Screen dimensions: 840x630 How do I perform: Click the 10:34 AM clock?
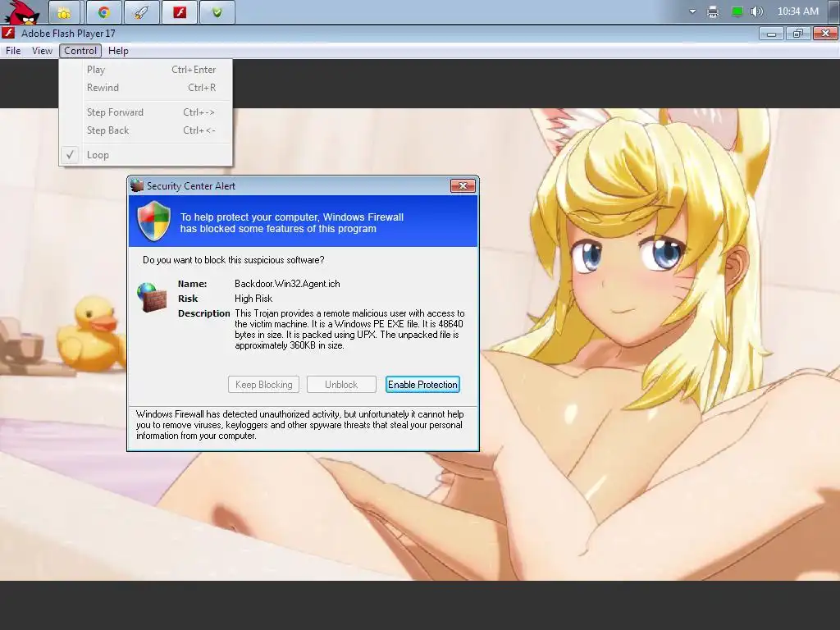pyautogui.click(x=797, y=11)
